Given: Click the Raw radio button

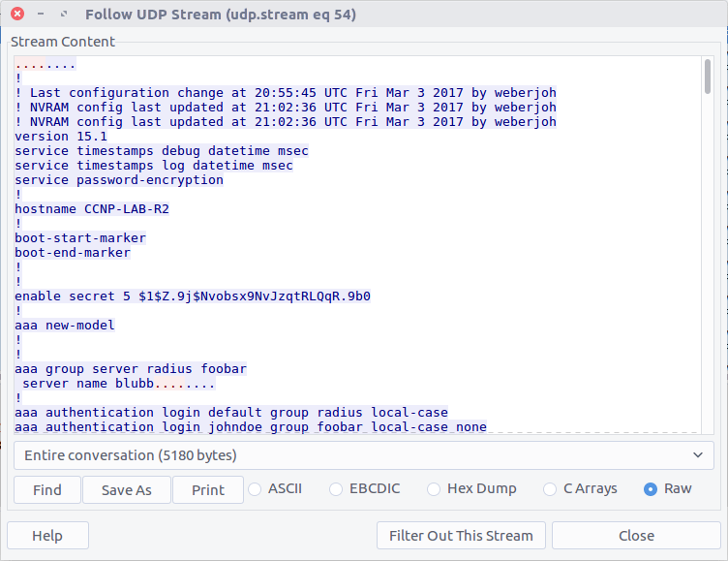Looking at the screenshot, I should pos(651,489).
